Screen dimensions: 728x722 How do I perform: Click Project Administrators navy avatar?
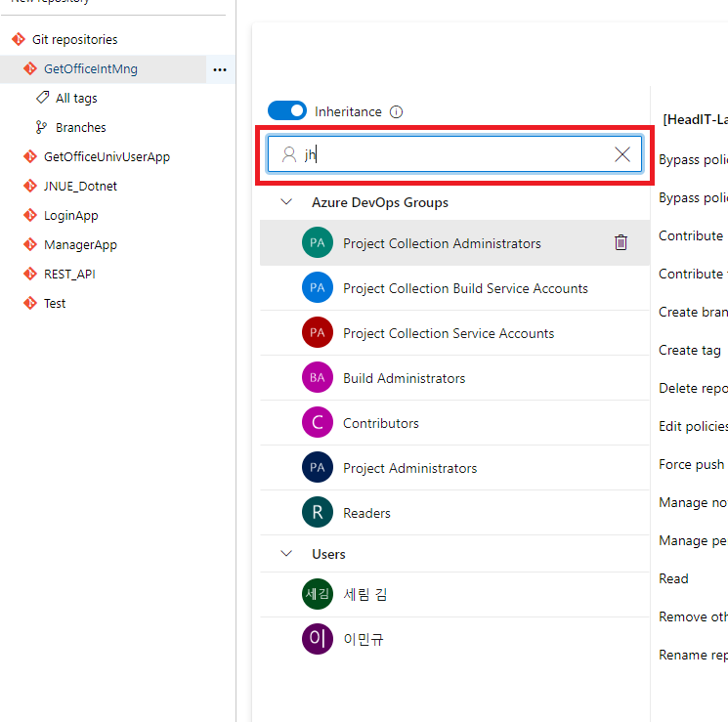[x=318, y=467]
